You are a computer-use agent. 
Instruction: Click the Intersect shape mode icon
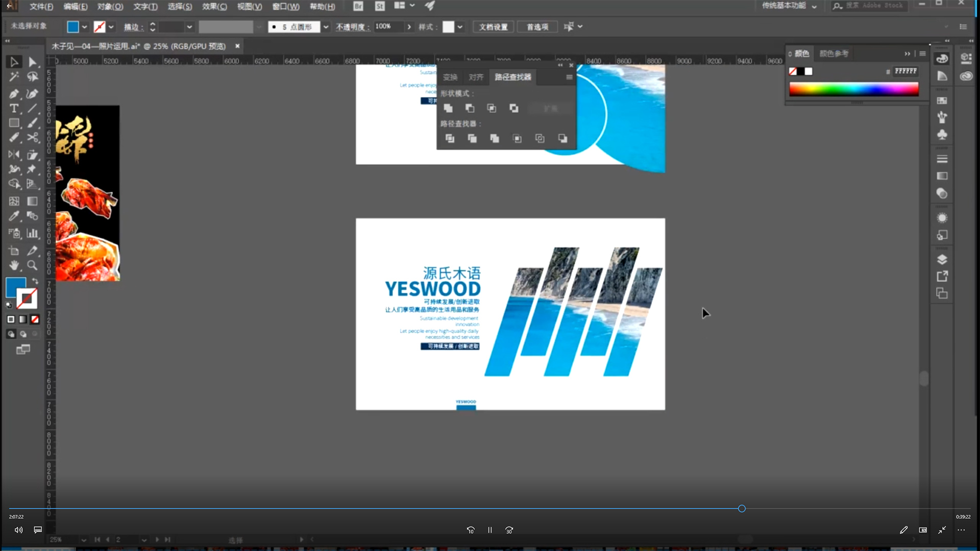coord(492,108)
